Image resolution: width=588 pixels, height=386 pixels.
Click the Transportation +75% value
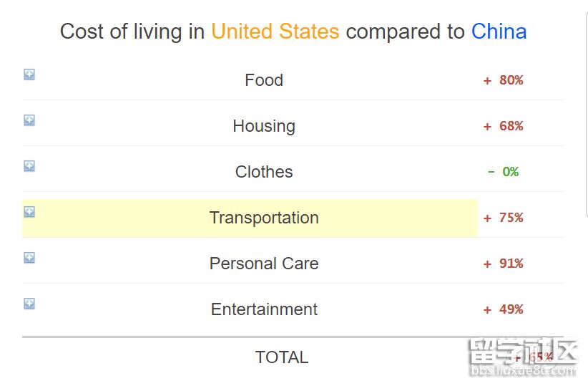[504, 218]
